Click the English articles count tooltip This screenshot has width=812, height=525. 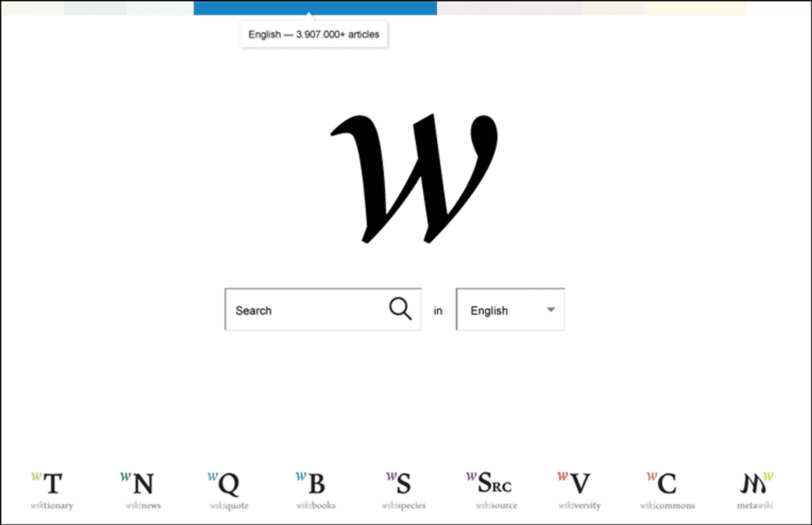[x=313, y=34]
